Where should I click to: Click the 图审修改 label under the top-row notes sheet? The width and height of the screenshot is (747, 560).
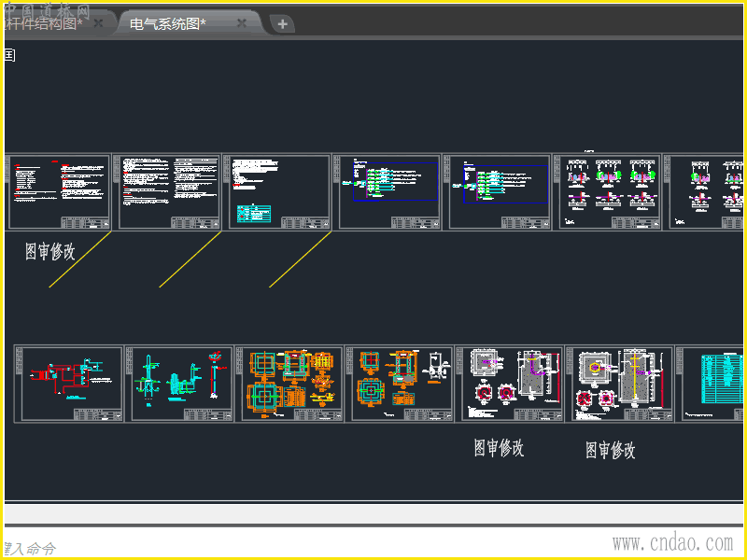tap(50, 251)
